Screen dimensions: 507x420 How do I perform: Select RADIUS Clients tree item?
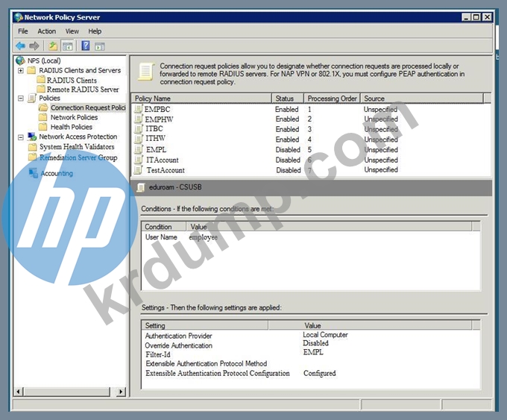pos(72,81)
